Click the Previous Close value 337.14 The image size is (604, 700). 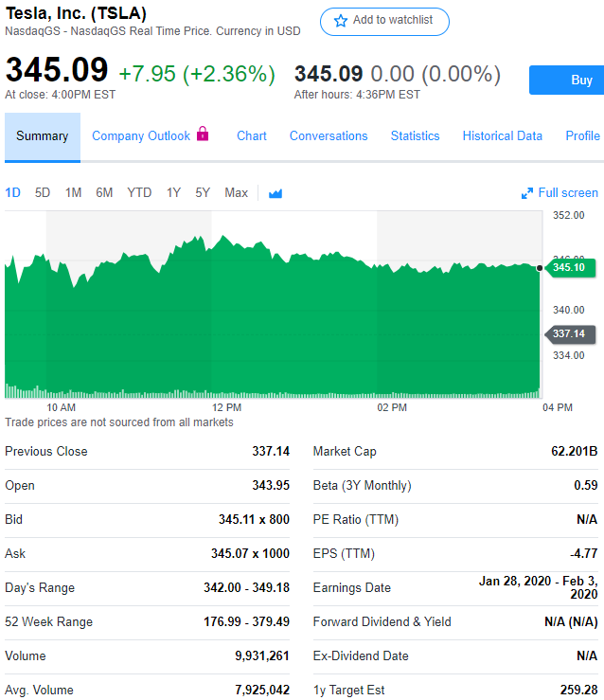(x=271, y=451)
